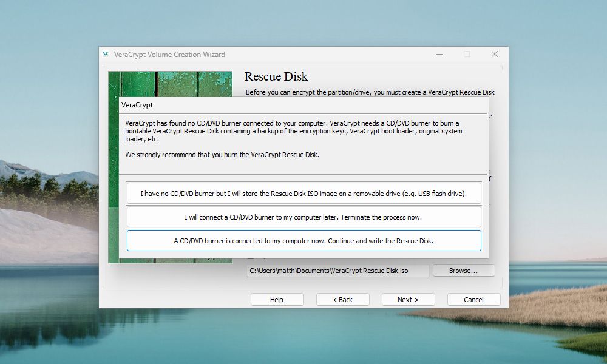
Task: Click the VeraCrypt logo icon in title bar
Action: pyautogui.click(x=106, y=55)
